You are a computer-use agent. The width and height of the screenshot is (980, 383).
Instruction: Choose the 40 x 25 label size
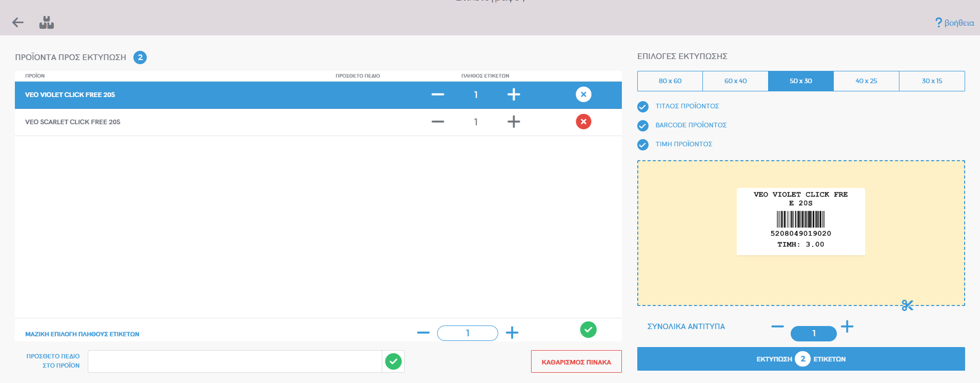(867, 81)
